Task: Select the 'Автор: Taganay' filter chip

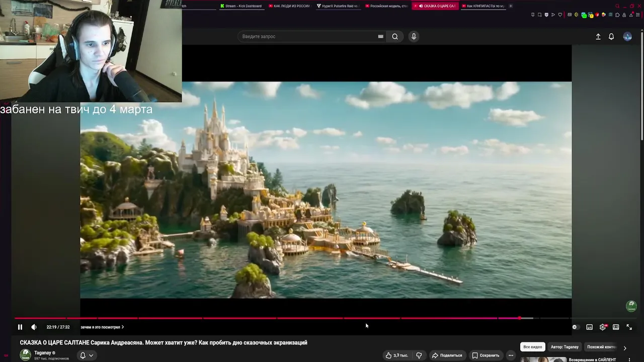Action: [565, 347]
